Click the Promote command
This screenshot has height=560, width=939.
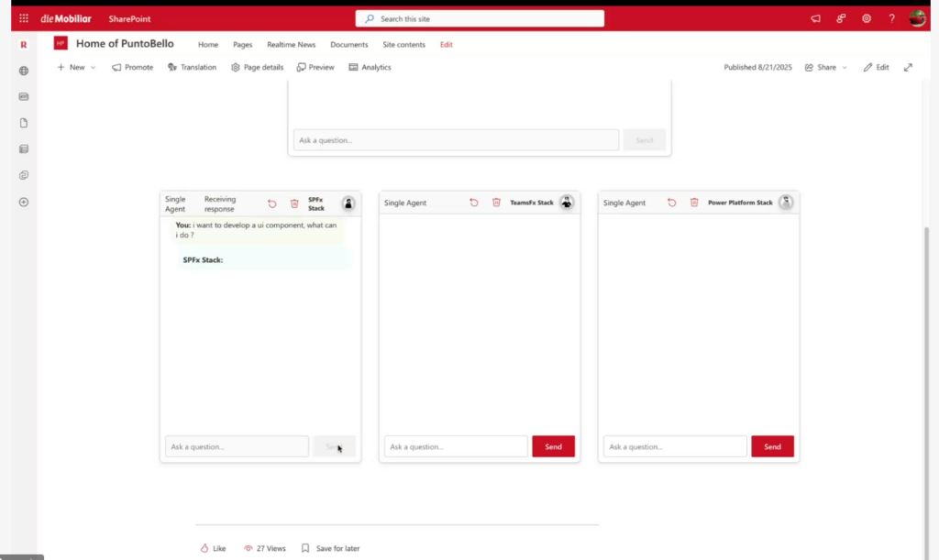pyautogui.click(x=132, y=67)
